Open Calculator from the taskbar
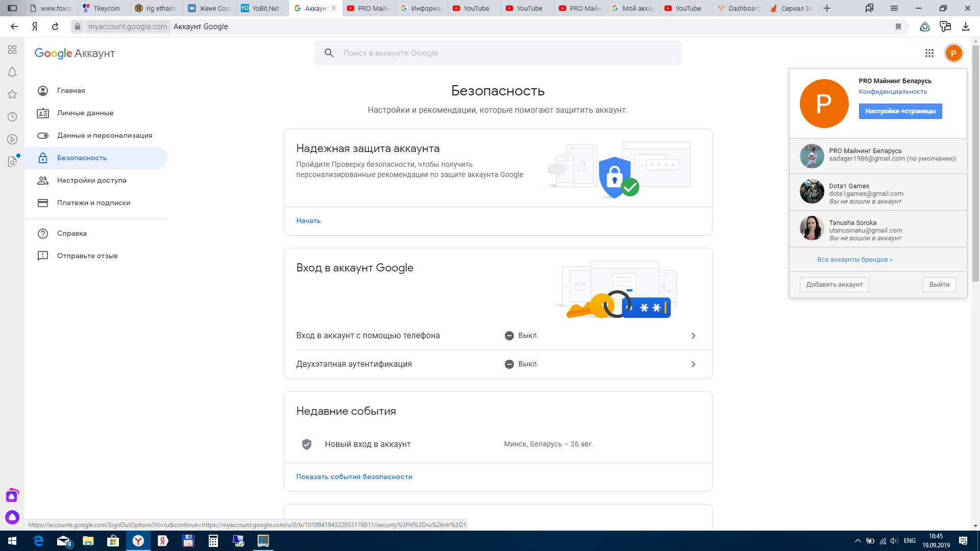This screenshot has height=551, width=980. click(x=213, y=541)
